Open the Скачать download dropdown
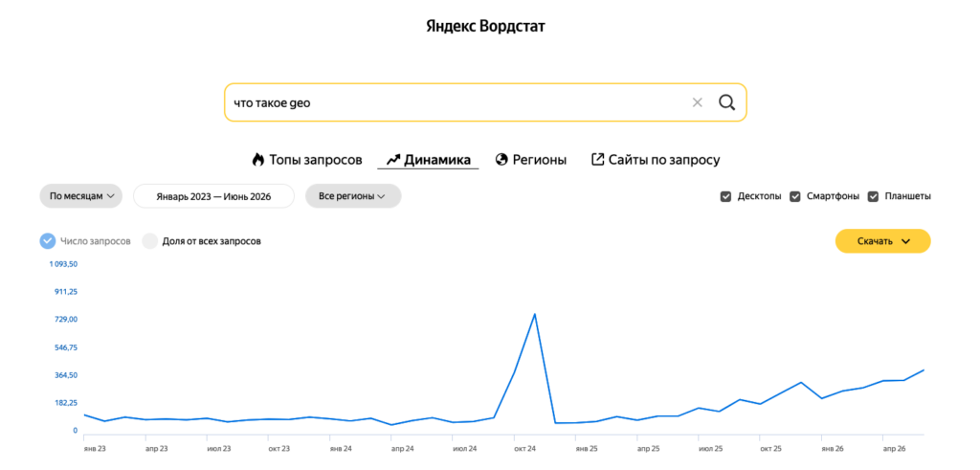This screenshot has width=980, height=470. point(882,241)
